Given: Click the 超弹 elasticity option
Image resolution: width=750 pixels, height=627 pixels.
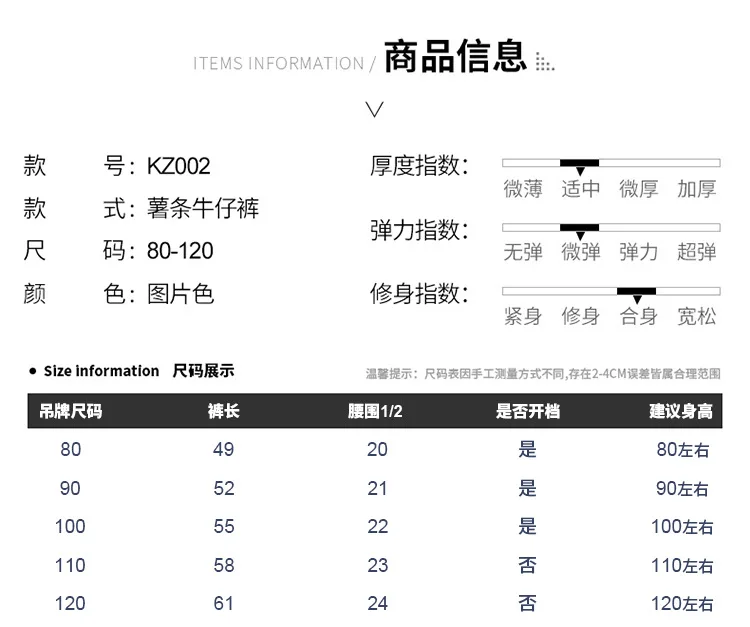Looking at the screenshot, I should click(696, 252).
